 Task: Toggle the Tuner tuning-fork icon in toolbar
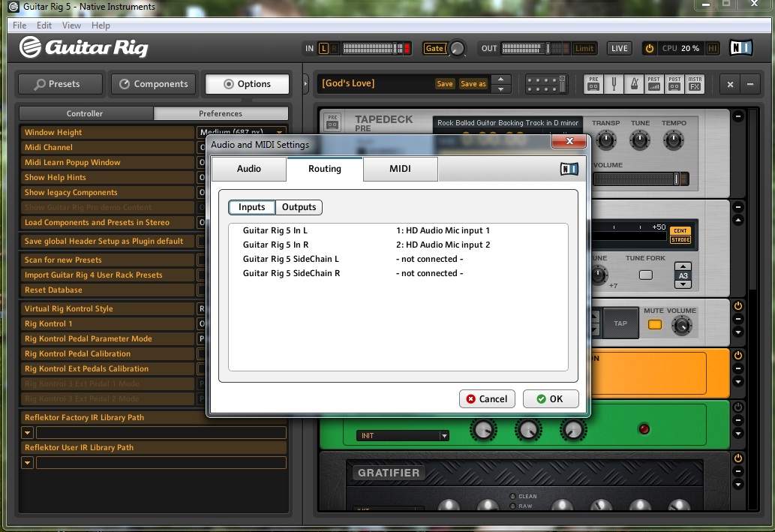pyautogui.click(x=613, y=84)
